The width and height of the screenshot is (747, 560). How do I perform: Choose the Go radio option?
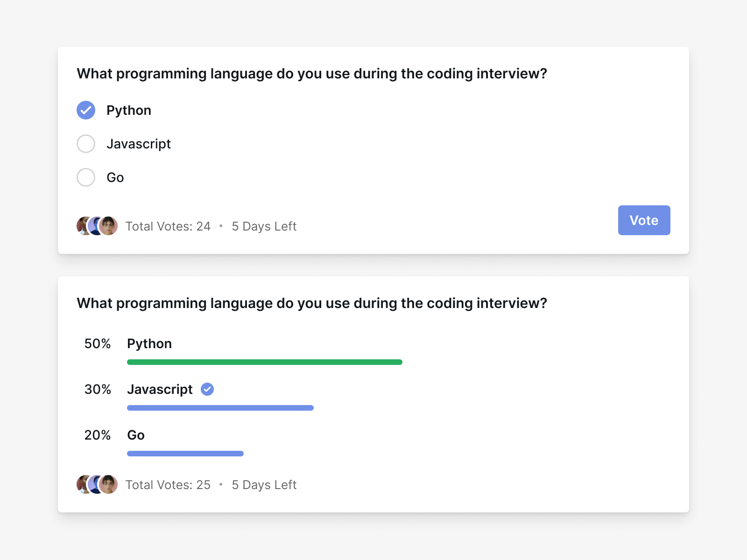[x=86, y=177]
